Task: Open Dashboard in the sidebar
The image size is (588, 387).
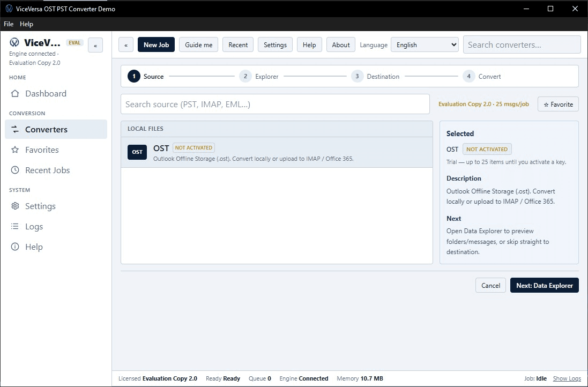Action: pos(56,93)
